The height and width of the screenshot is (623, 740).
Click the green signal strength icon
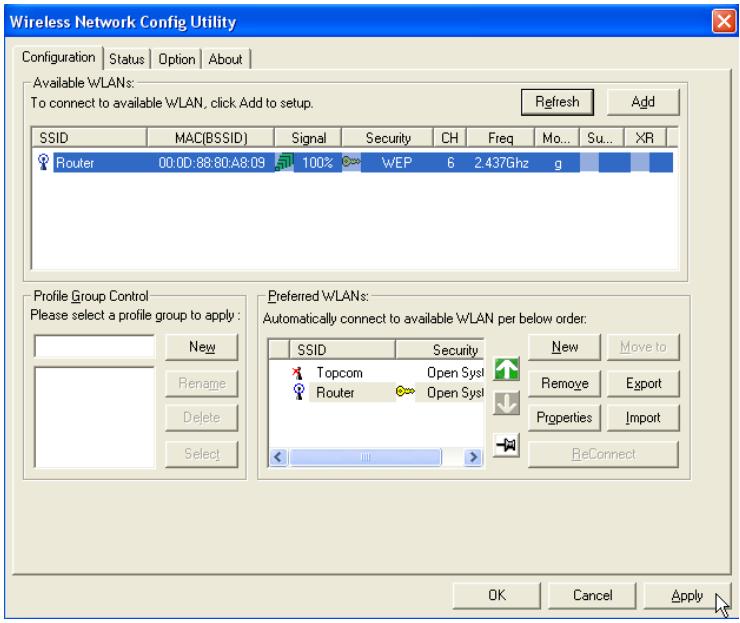click(x=284, y=162)
